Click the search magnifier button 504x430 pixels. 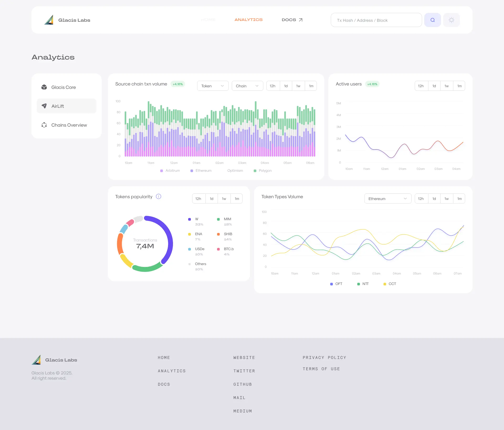(432, 20)
